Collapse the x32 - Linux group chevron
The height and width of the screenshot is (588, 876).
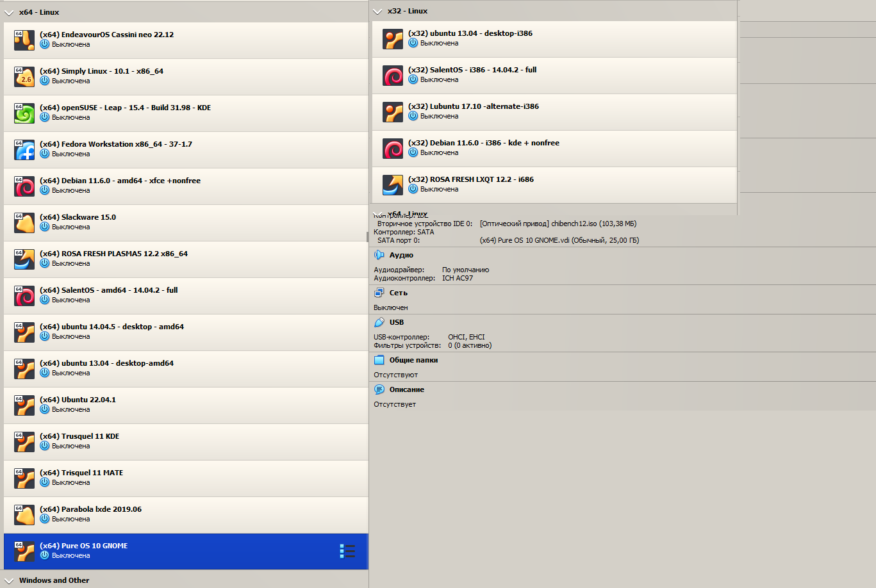click(x=377, y=11)
